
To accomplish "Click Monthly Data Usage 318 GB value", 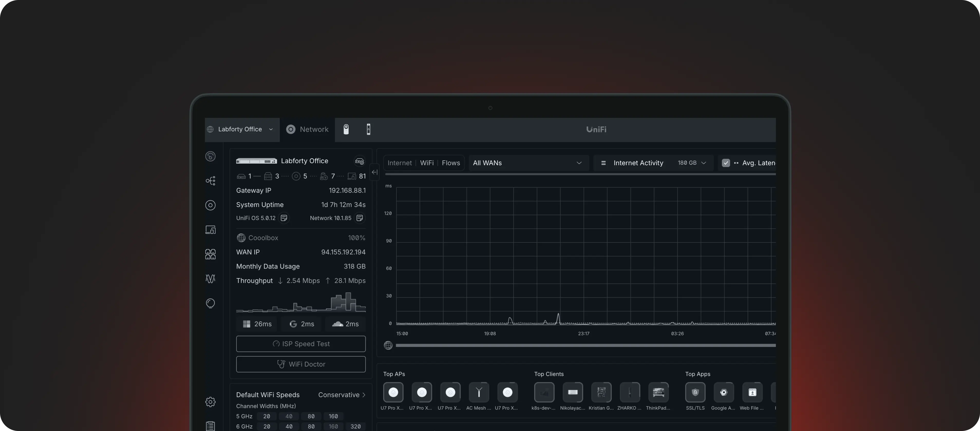I will click(x=355, y=267).
